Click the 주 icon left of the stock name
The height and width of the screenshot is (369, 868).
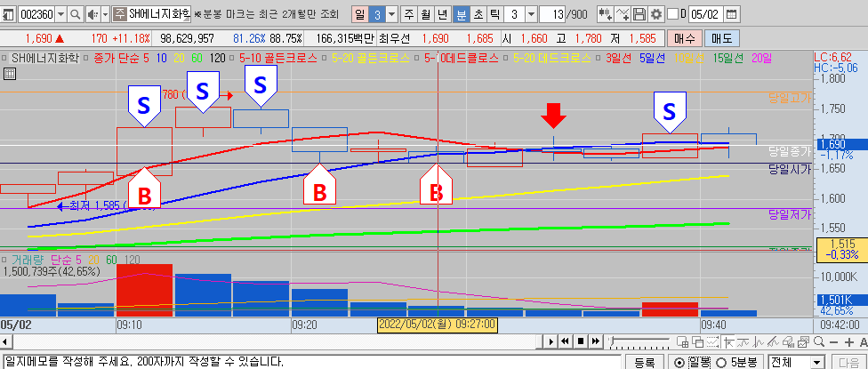pyautogui.click(x=119, y=14)
